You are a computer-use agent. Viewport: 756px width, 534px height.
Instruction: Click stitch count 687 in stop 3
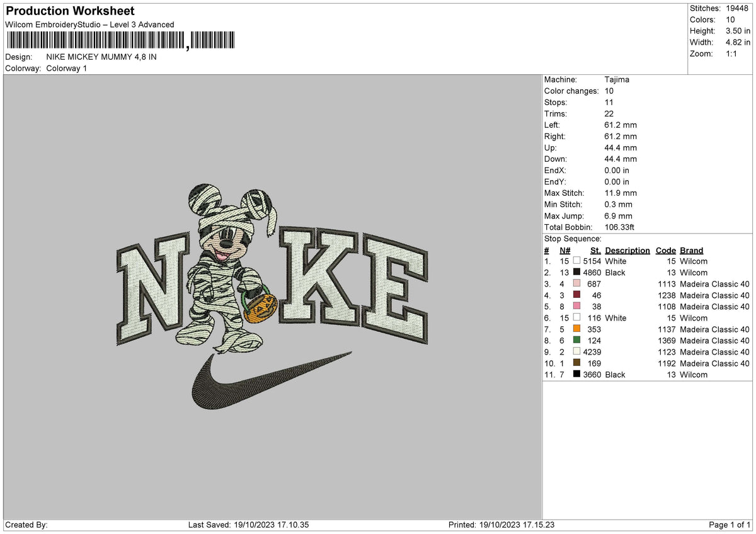coord(595,283)
